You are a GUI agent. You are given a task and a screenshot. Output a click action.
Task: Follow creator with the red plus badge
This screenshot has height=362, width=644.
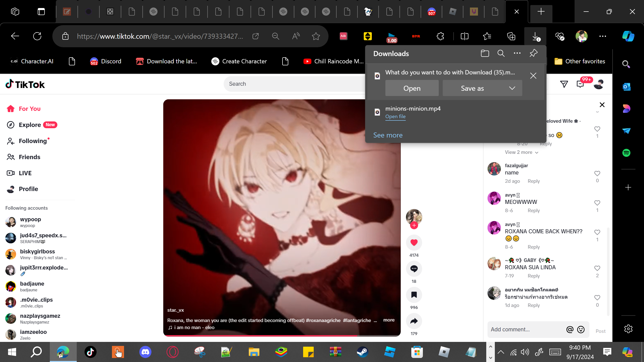(414, 225)
